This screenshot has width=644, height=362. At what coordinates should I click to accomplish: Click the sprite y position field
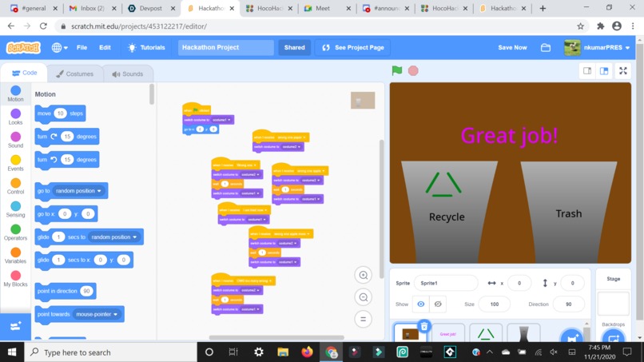(x=572, y=283)
